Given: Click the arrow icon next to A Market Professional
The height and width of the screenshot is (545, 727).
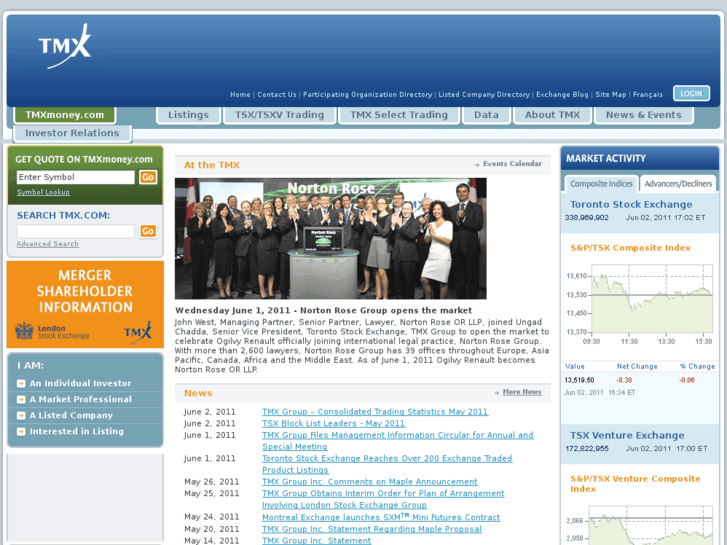Looking at the screenshot, I should [21, 399].
